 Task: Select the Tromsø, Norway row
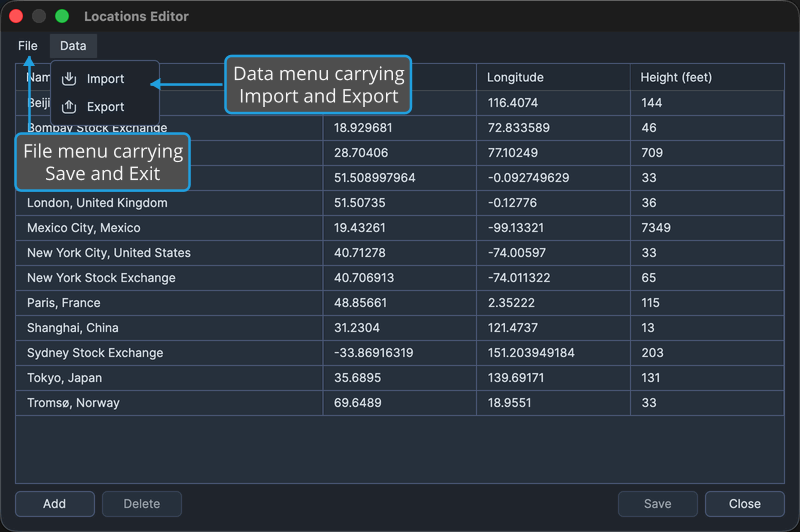point(400,403)
